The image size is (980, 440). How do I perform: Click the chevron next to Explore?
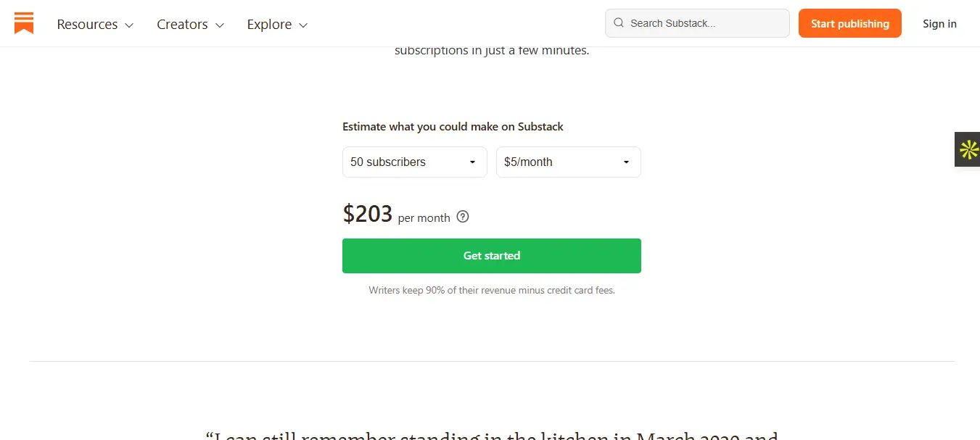(303, 25)
